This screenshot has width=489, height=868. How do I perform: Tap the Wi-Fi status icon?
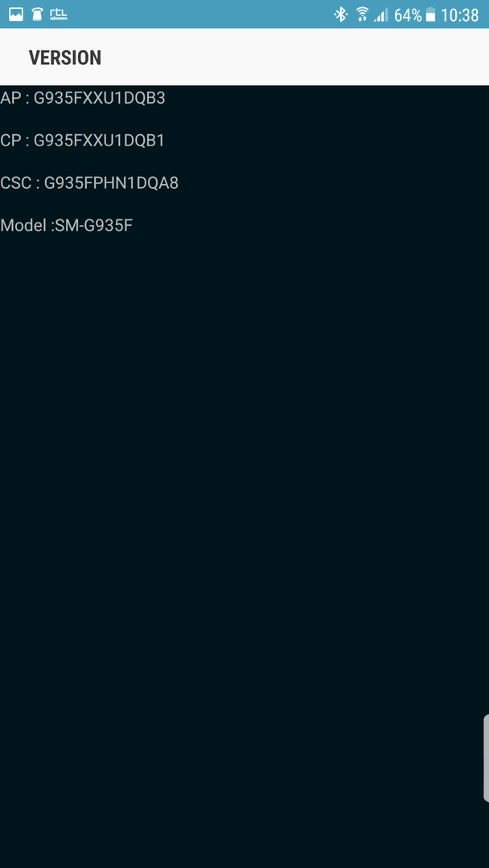pyautogui.click(x=362, y=14)
